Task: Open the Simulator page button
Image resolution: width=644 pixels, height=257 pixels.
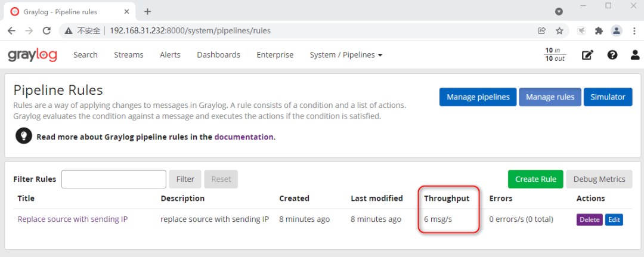Action: 608,97
